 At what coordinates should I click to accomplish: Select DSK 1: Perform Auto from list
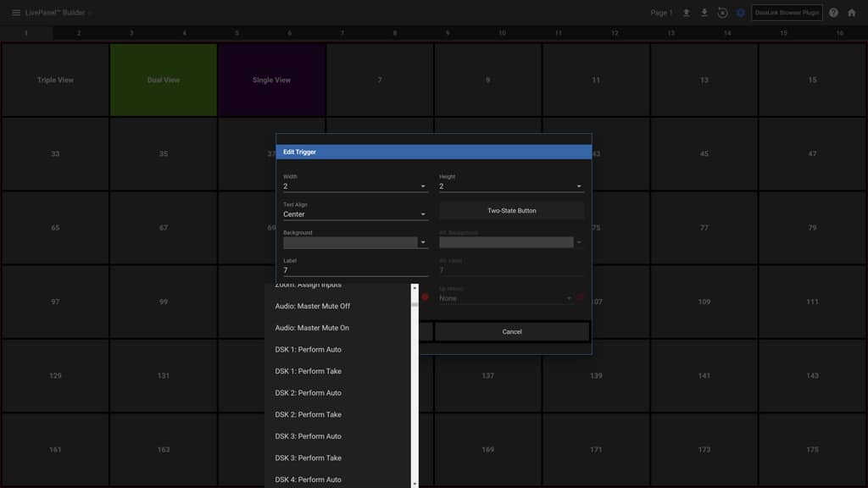pyautogui.click(x=309, y=349)
